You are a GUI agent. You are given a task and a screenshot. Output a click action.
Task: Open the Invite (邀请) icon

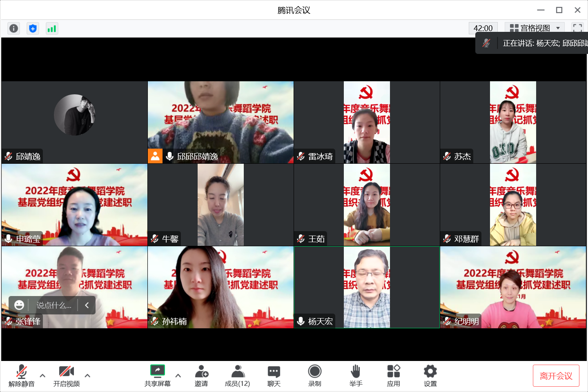click(201, 376)
